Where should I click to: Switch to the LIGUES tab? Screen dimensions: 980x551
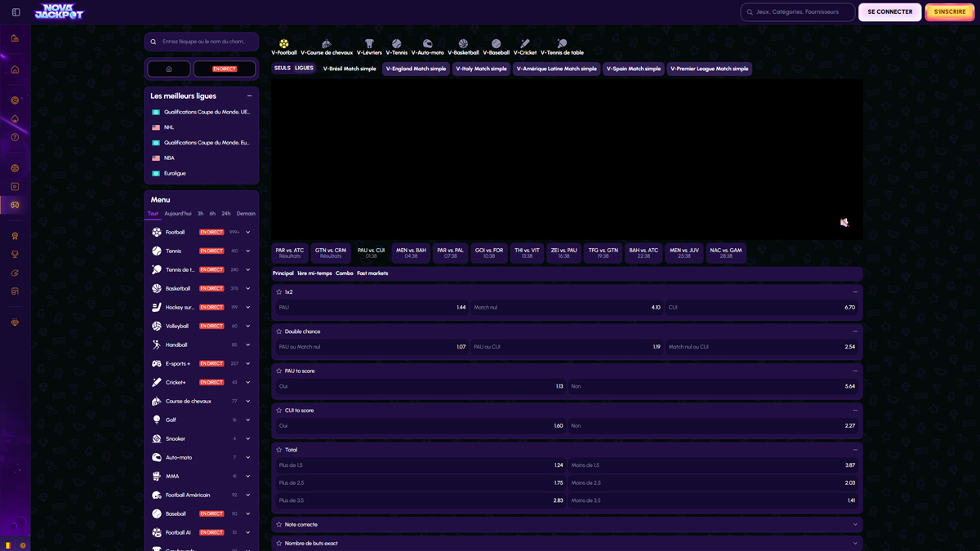305,68
